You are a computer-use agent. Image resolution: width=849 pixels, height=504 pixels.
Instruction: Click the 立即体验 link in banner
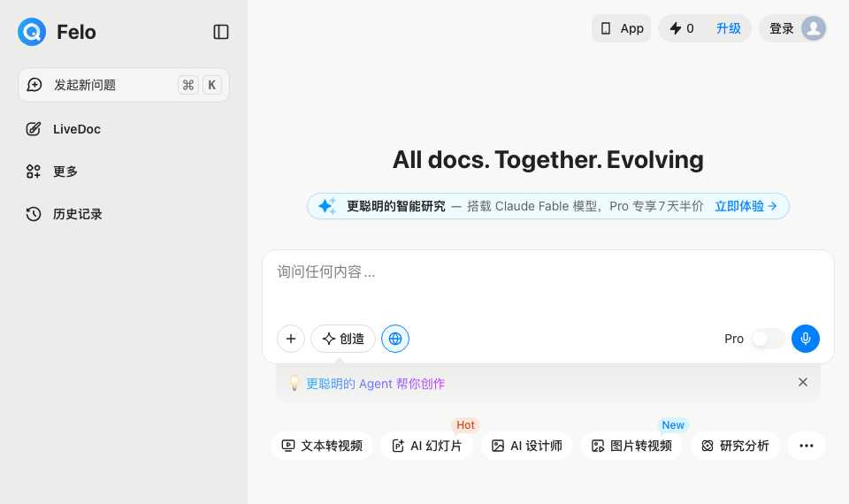click(x=746, y=206)
